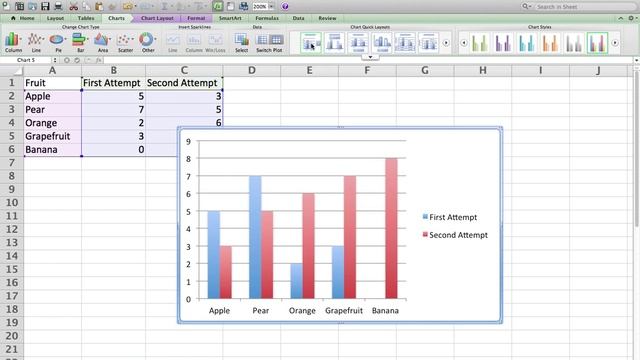
Task: Open the templates gallery icon
Action: point(19,7)
